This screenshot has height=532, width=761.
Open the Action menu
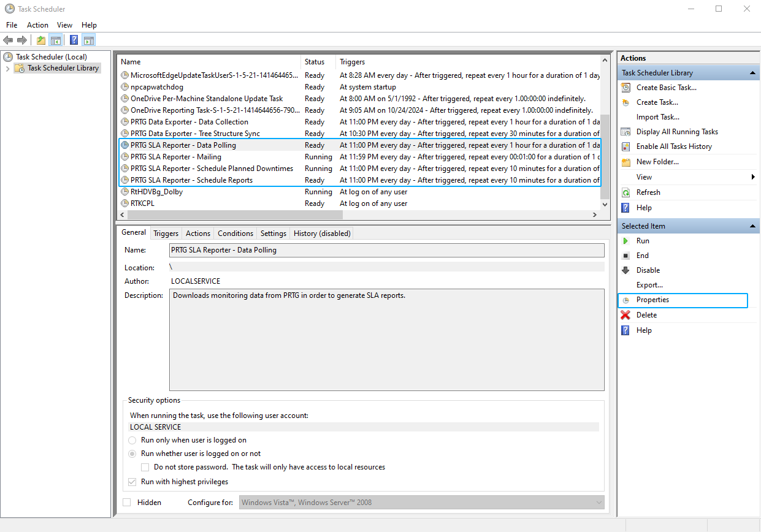37,25
